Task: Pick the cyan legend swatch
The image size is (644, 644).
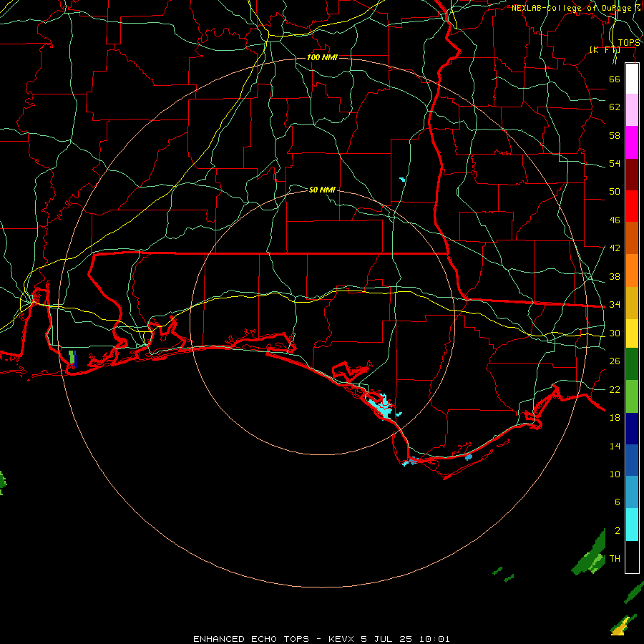Action: [x=632, y=525]
